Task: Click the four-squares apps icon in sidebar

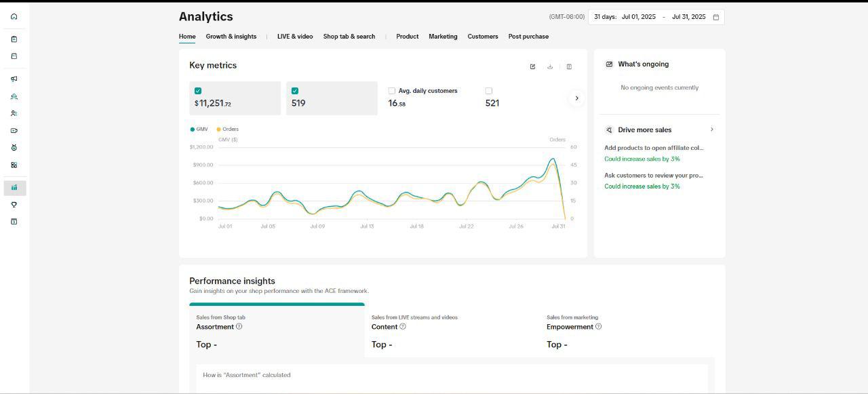Action: click(14, 165)
